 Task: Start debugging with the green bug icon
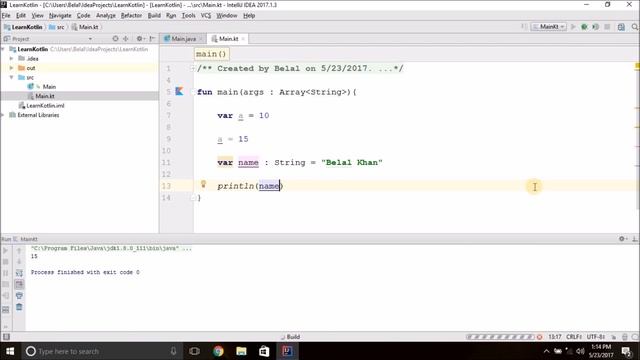tap(584, 27)
